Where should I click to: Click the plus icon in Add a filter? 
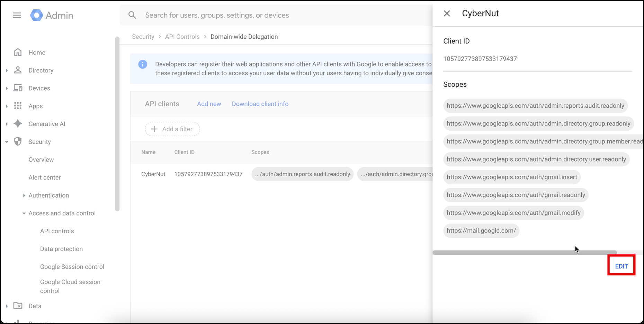click(x=154, y=129)
